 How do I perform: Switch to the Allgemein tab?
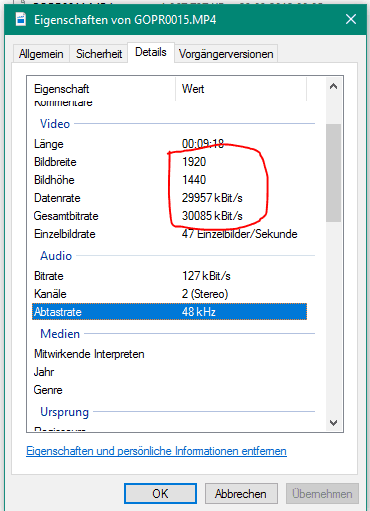click(x=41, y=54)
